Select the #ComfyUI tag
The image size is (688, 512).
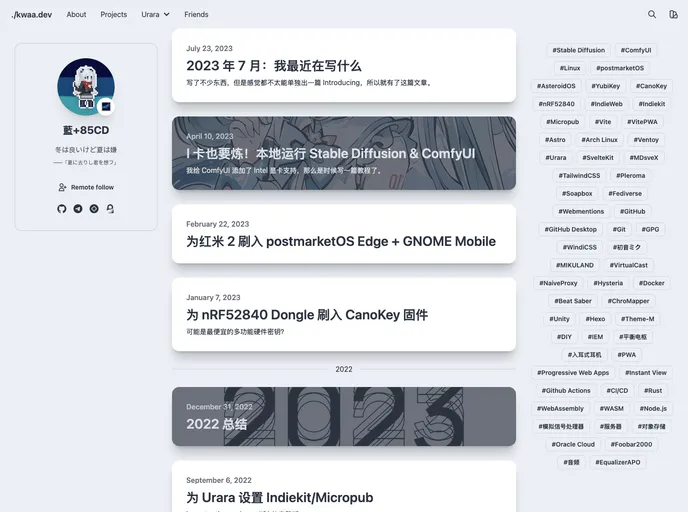pos(636,50)
